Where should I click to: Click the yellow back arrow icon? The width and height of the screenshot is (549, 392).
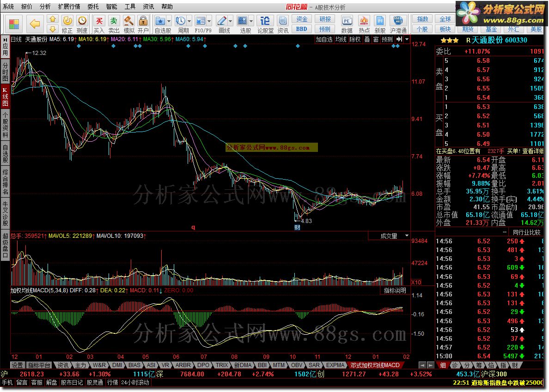coord(35,24)
